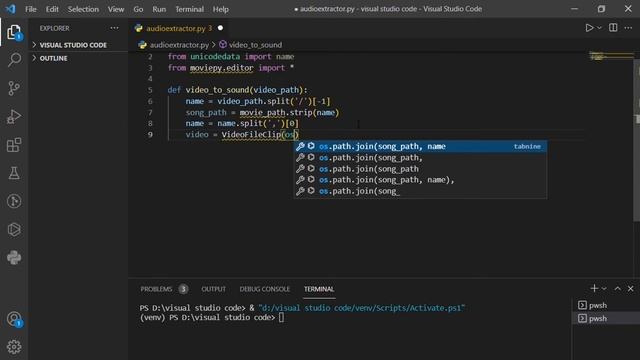Open Explorer Views and More Actions ellipsis
This screenshot has width=640, height=360.
click(x=114, y=28)
